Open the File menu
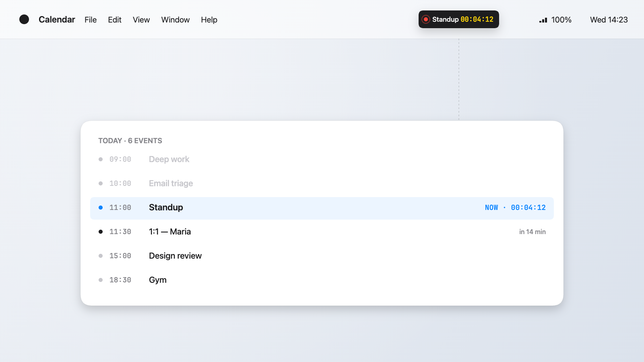Viewport: 644px width, 362px height. point(91,20)
